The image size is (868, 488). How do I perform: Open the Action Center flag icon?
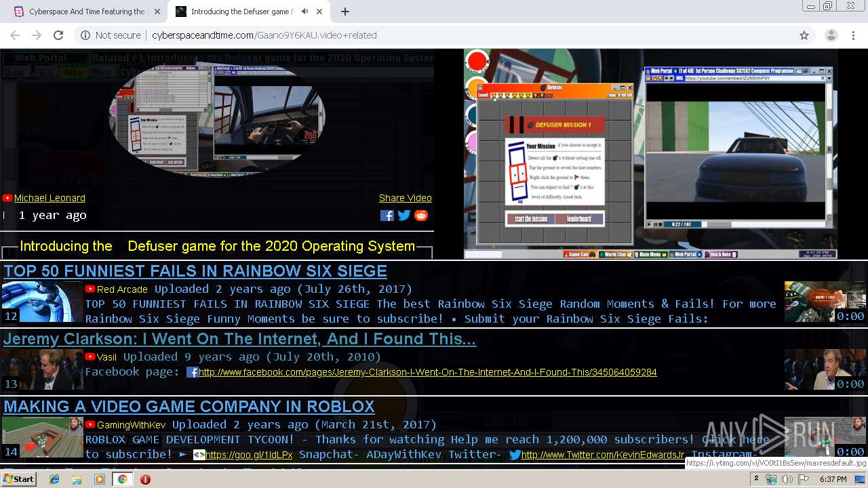[x=802, y=479]
